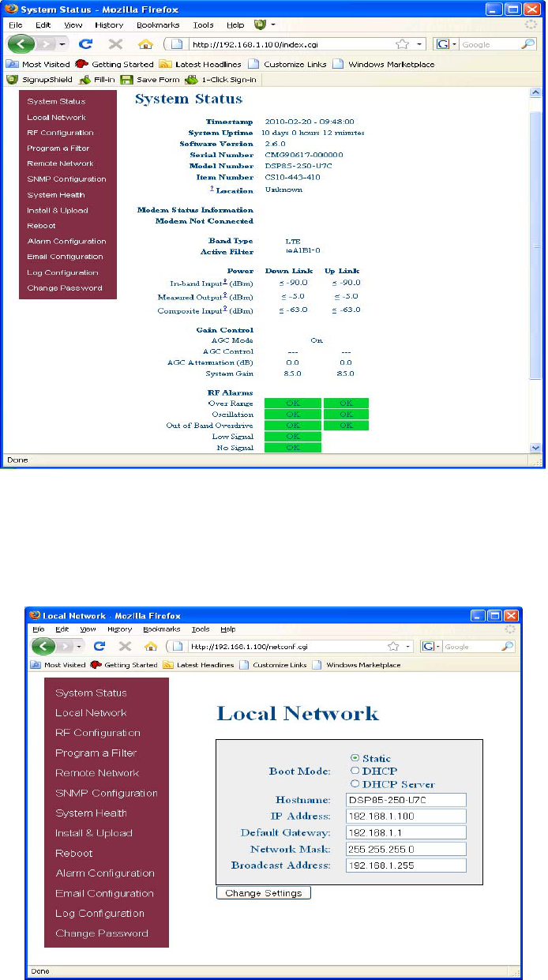The image size is (548, 980).
Task: Select Static boot mode
Action: click(355, 758)
